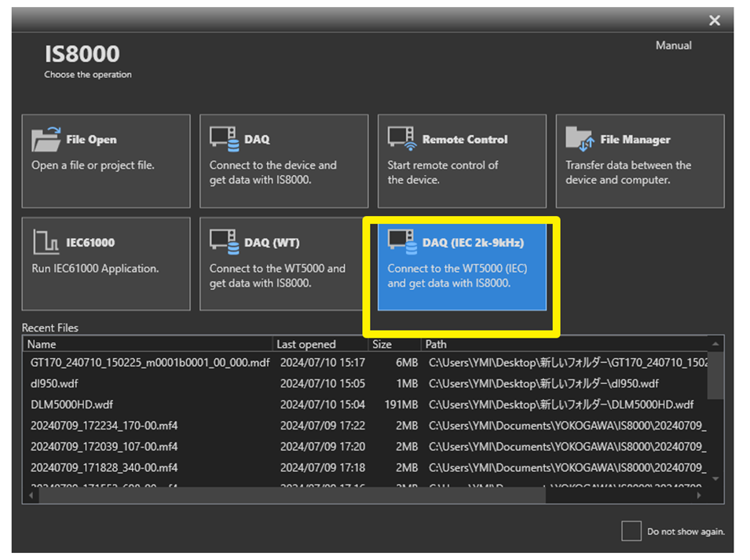Sort recent files by Name column
Viewport: 750px width, 560px height.
(148, 344)
